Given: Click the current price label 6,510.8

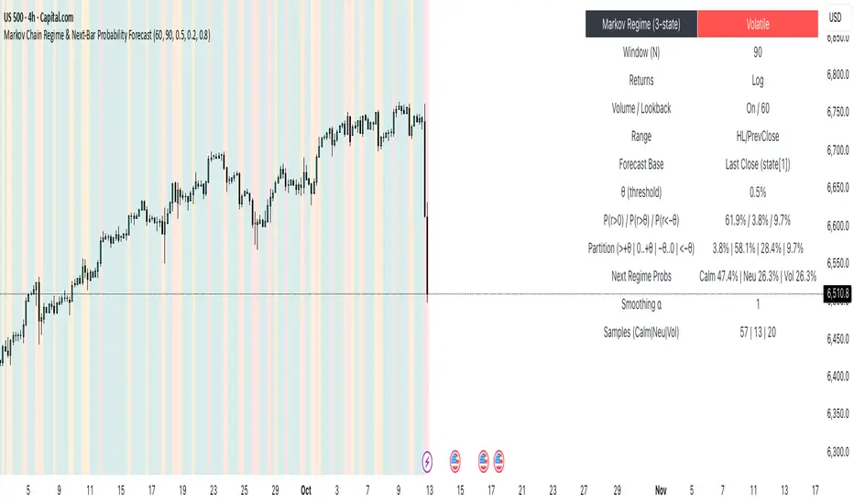Looking at the screenshot, I should tap(837, 294).
